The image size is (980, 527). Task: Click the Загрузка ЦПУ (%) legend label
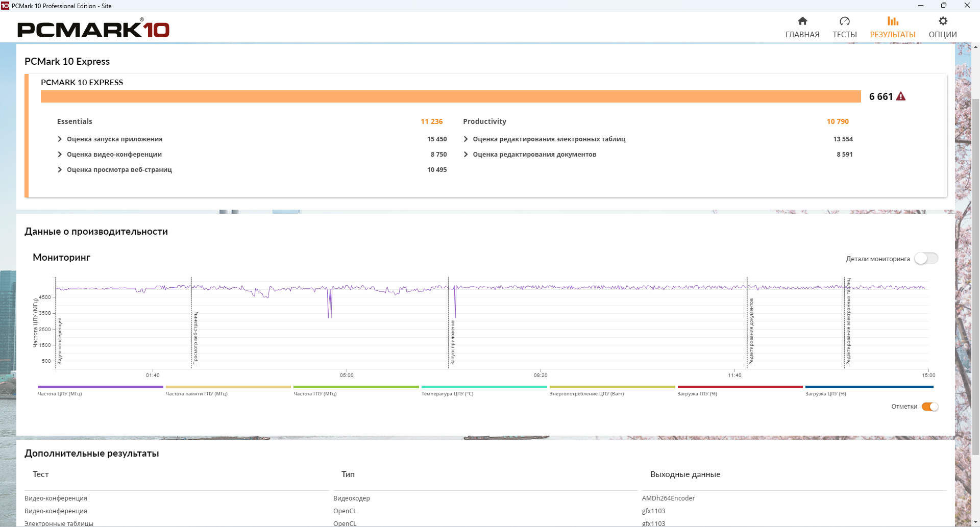826,394
